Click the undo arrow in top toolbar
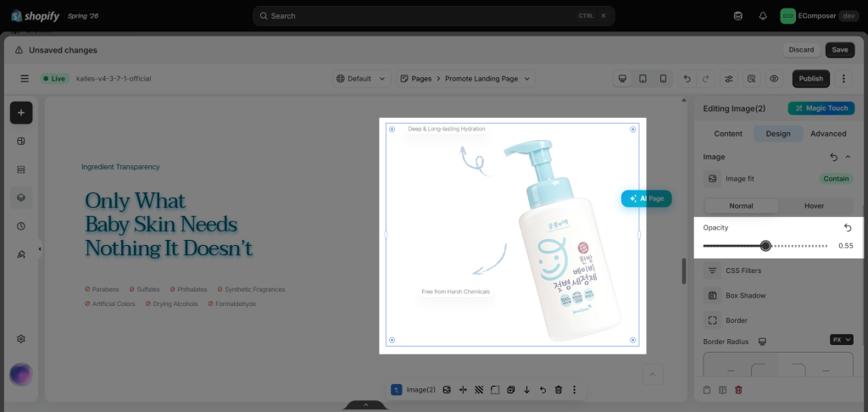The height and width of the screenshot is (412, 868). click(x=687, y=79)
